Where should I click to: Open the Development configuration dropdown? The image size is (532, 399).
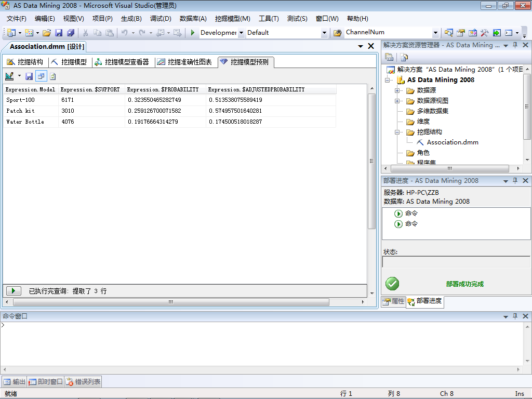[x=241, y=33]
